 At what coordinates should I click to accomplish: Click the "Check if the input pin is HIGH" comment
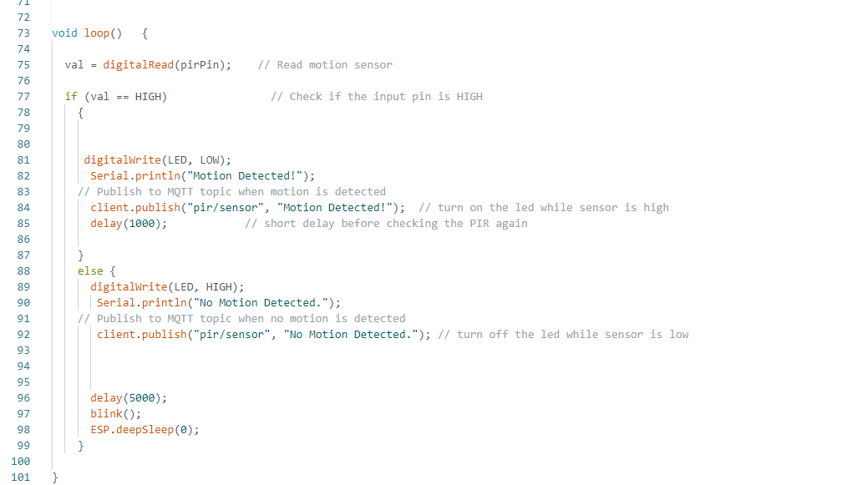tap(377, 97)
